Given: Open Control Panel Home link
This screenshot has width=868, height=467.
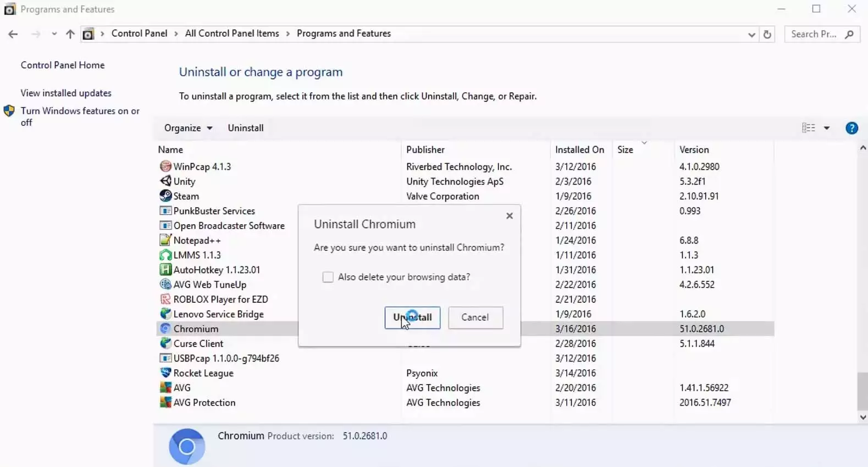Looking at the screenshot, I should [63, 65].
